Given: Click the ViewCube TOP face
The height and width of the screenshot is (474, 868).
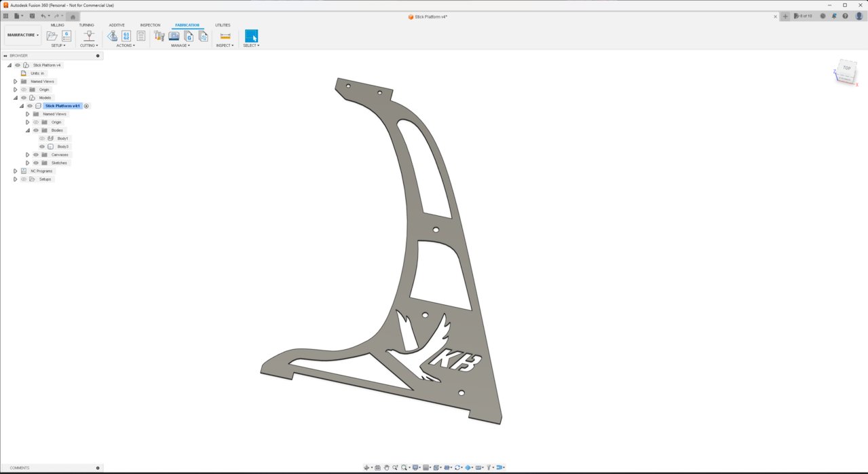Looking at the screenshot, I should point(846,68).
